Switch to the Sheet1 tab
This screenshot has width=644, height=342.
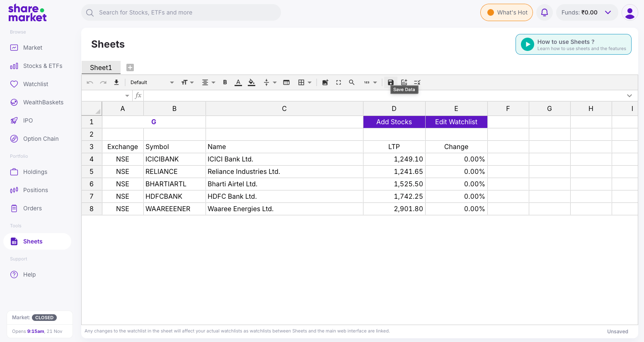(x=101, y=67)
